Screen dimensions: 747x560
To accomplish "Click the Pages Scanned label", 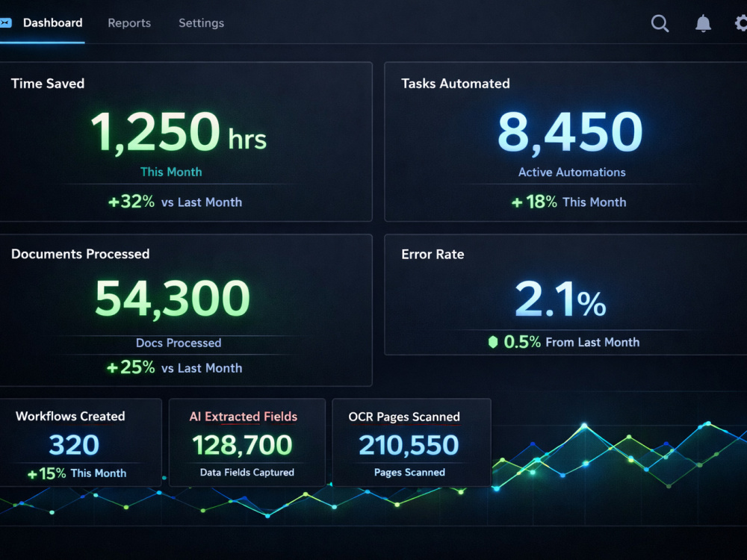I will [409, 473].
